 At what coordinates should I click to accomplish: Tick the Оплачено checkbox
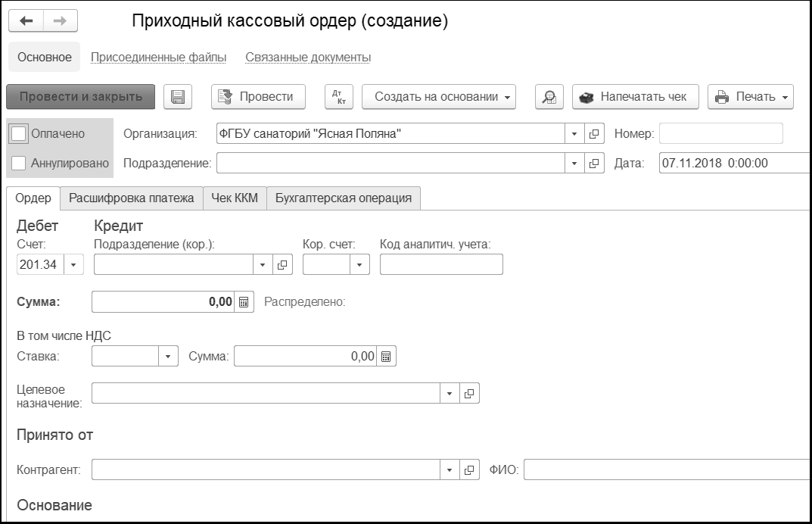click(19, 134)
